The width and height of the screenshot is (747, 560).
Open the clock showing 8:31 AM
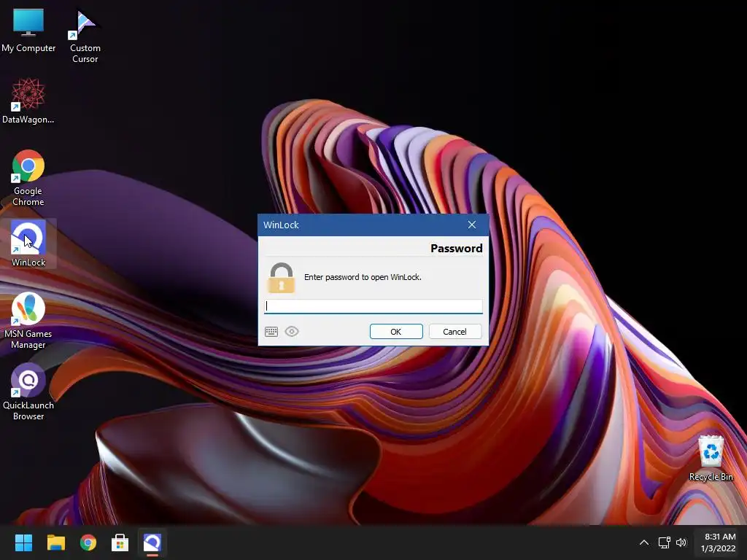click(x=719, y=542)
